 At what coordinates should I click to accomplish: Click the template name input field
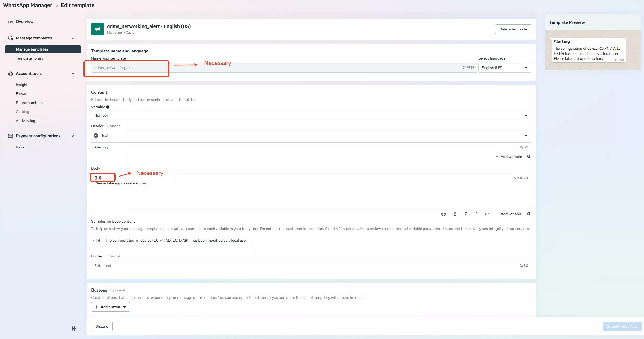(284, 68)
